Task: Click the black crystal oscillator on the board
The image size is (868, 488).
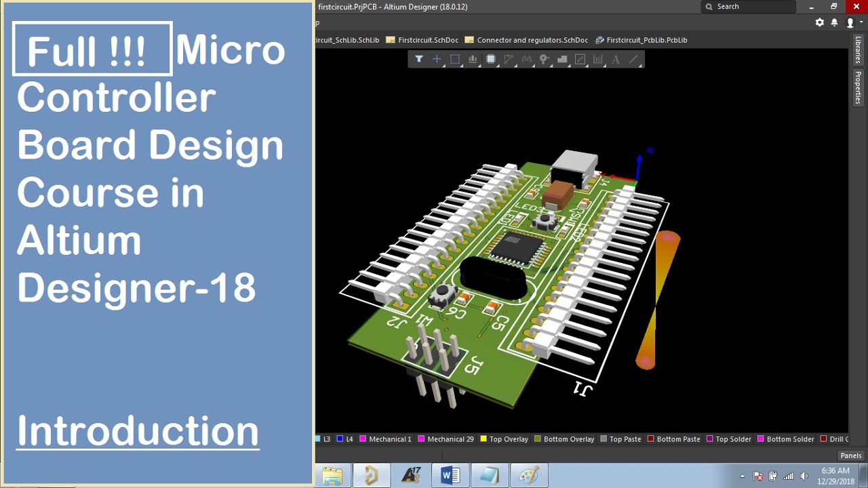Action: click(494, 278)
